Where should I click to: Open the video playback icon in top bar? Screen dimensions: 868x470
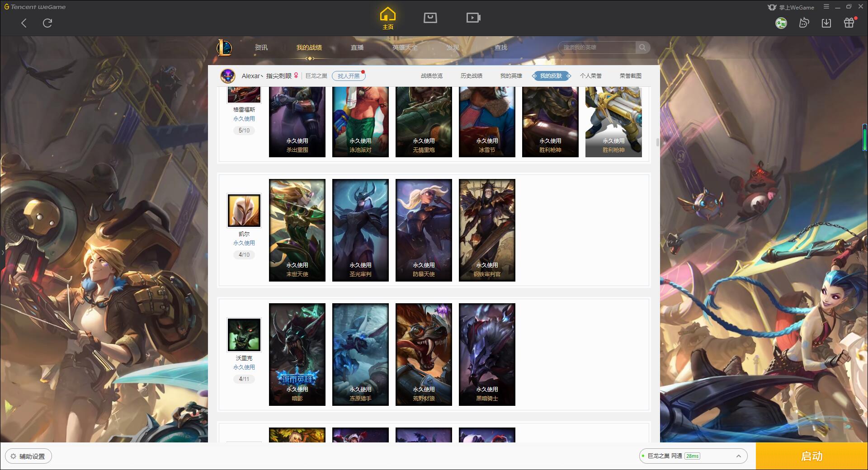click(x=473, y=18)
